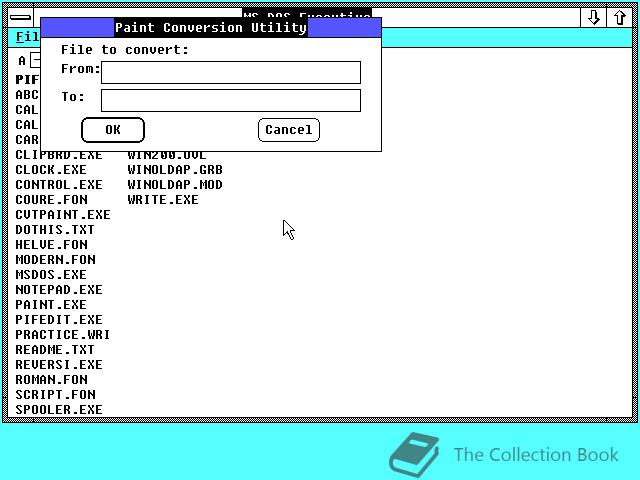Click the From input field
This screenshot has width=640, height=480.
coord(231,73)
